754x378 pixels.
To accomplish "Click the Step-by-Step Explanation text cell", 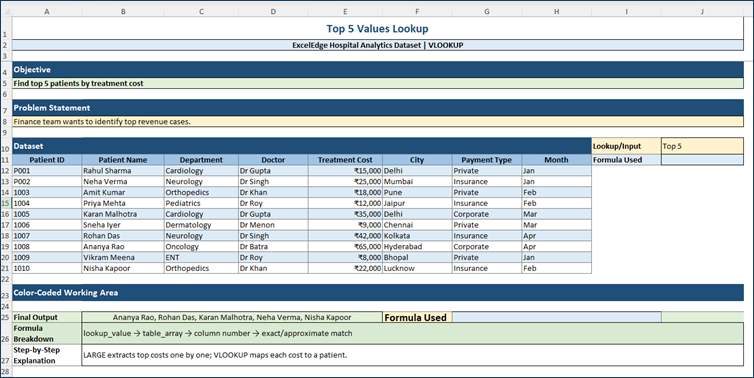I will tap(413, 355).
